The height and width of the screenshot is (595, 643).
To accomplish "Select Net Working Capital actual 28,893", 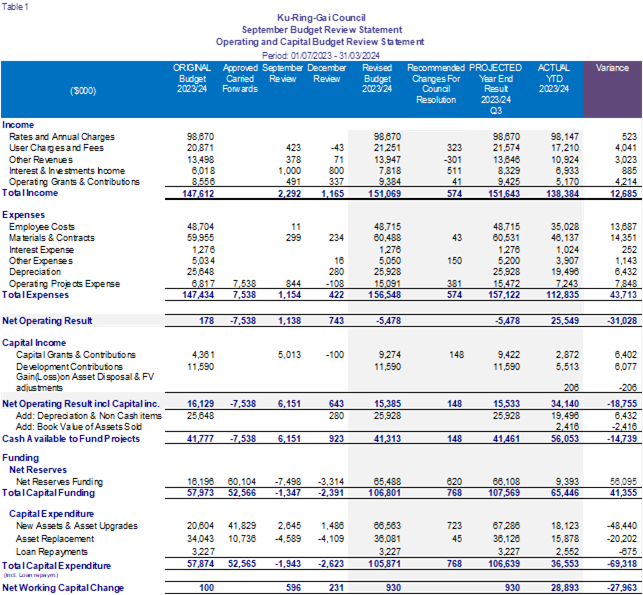I will [x=565, y=588].
